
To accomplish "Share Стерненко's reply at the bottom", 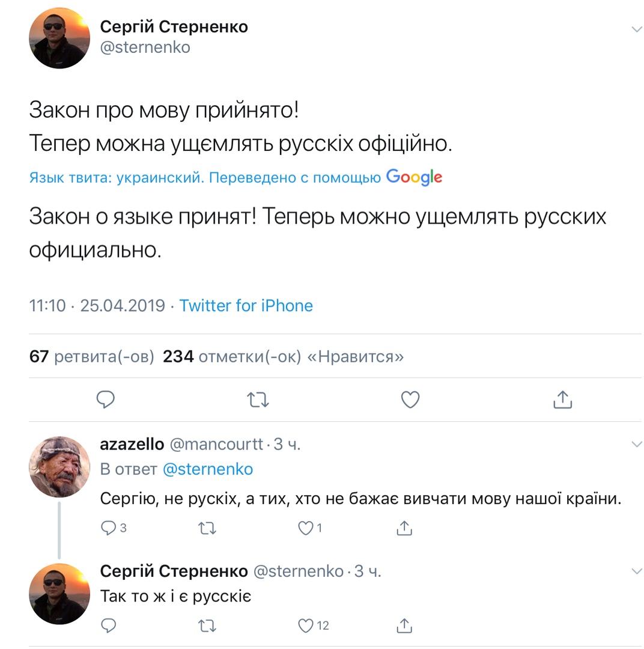I will (404, 626).
